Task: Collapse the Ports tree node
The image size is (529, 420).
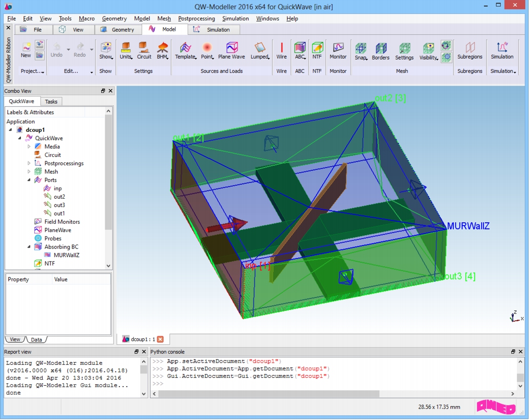Action: [29, 180]
